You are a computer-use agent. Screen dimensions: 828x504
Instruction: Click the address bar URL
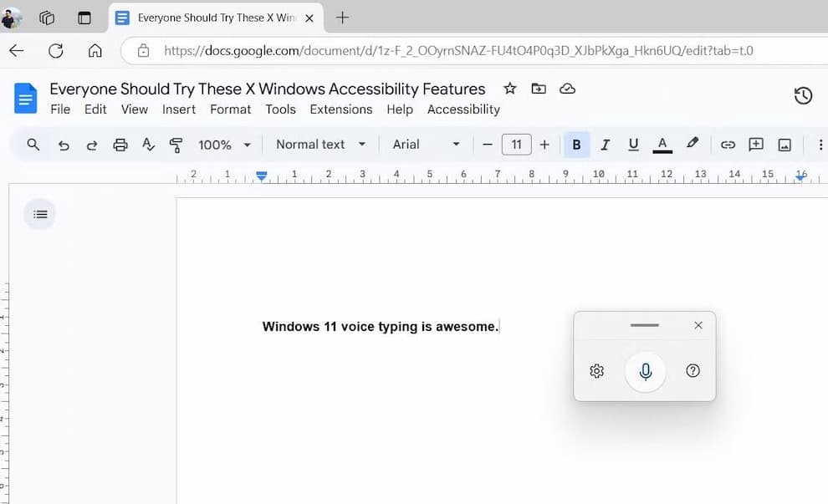point(458,51)
